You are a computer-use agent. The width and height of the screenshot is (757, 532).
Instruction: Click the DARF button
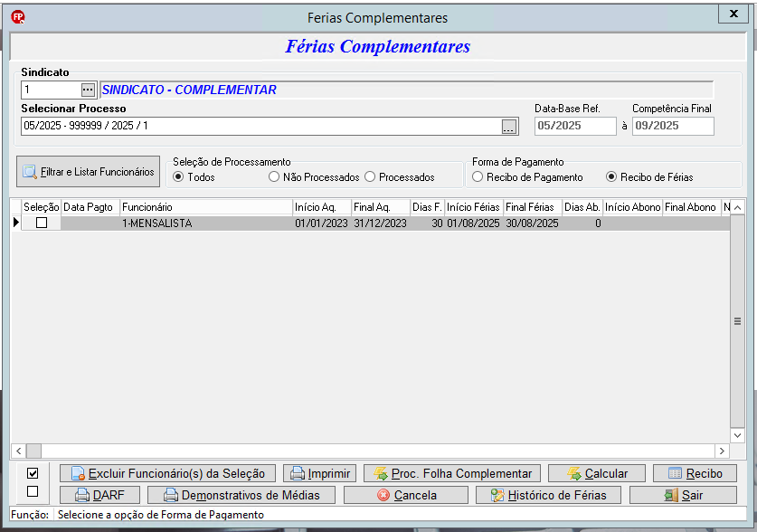point(99,495)
